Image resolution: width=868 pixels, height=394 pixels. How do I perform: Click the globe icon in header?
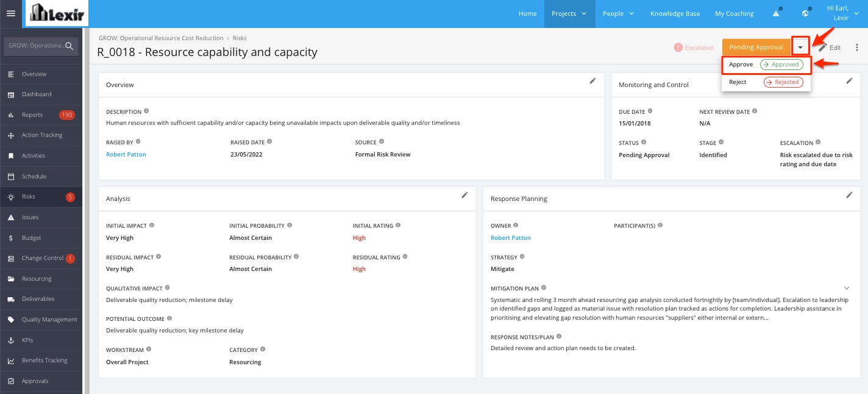[805, 13]
